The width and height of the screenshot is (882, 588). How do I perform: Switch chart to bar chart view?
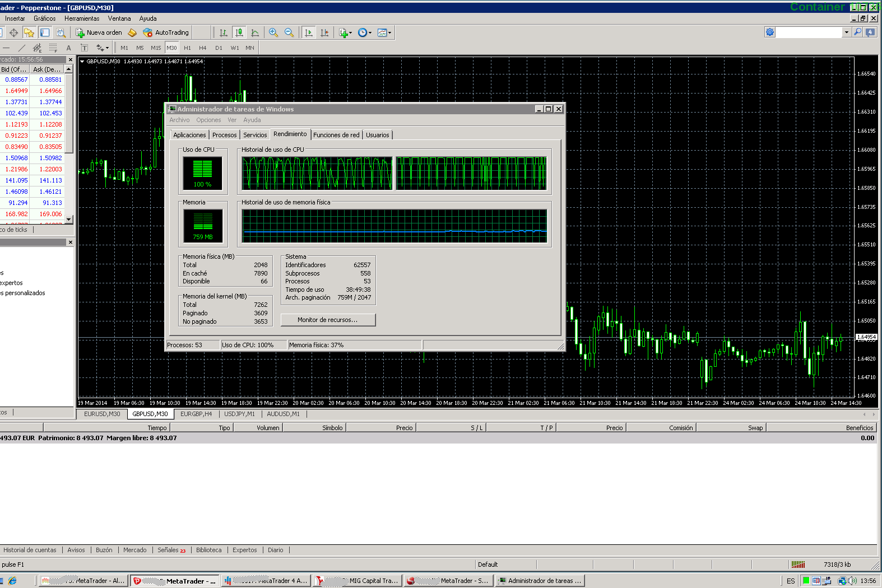pyautogui.click(x=224, y=32)
